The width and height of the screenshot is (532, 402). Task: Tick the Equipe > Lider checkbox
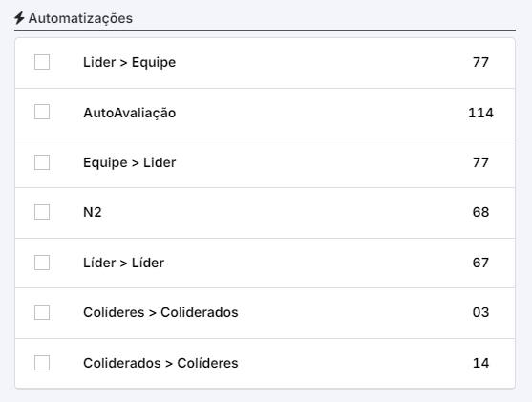(42, 162)
